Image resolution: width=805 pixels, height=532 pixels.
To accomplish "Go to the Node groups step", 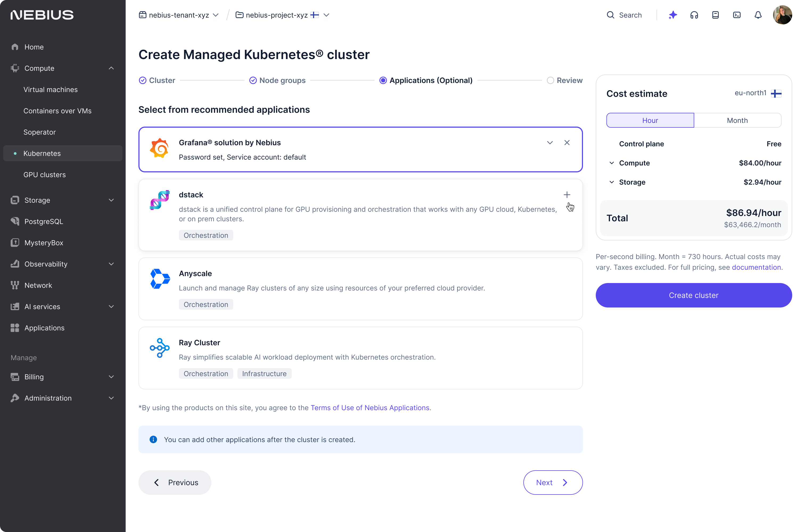I will pyautogui.click(x=277, y=80).
